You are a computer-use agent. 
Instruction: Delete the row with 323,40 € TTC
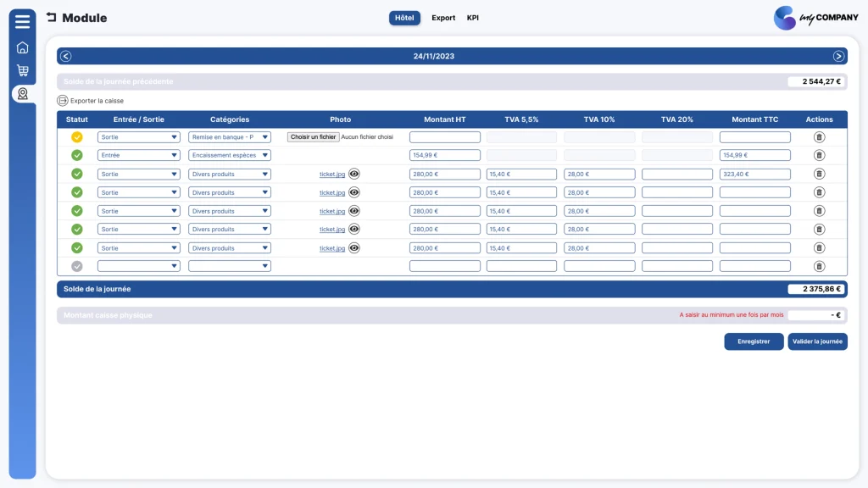(820, 174)
